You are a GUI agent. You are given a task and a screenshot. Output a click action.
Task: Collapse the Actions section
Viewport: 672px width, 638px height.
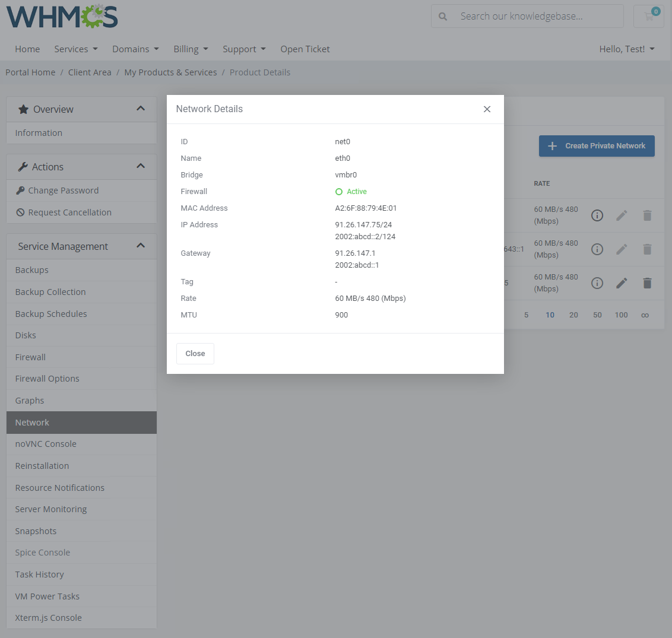coord(141,166)
